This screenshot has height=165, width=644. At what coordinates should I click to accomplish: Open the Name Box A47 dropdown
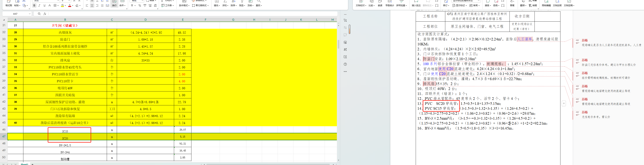[30, 14]
